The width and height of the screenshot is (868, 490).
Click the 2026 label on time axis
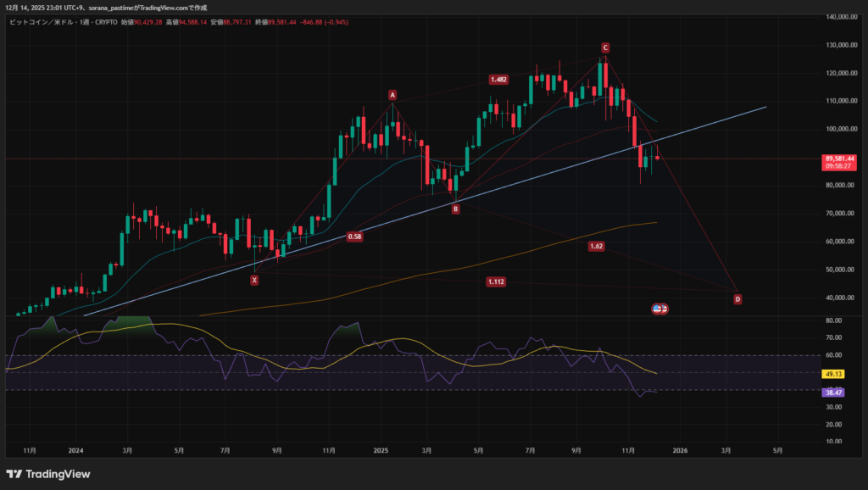pos(678,451)
